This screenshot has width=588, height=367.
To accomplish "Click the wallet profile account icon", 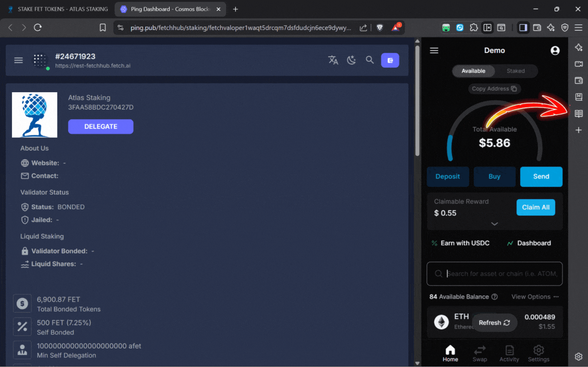I will click(555, 51).
